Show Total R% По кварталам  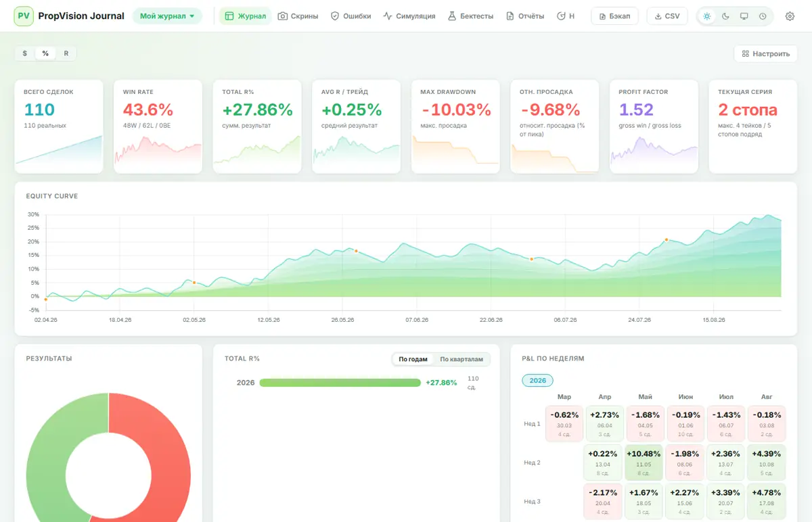(462, 359)
